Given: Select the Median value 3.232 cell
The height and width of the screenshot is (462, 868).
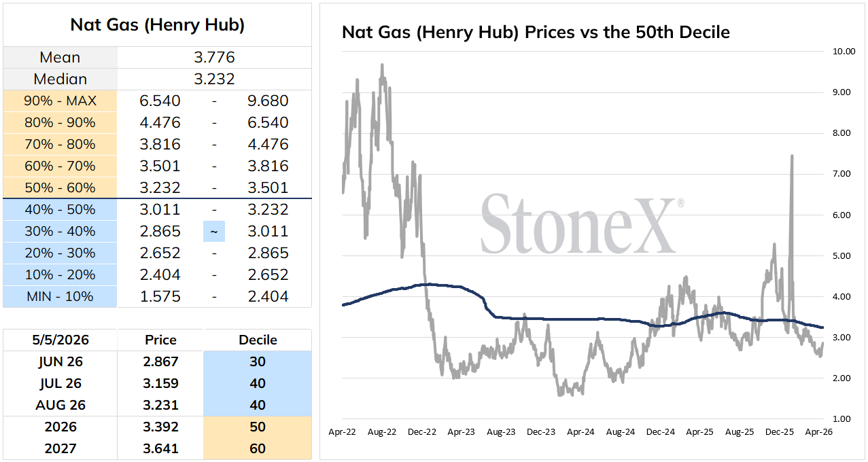Looking at the screenshot, I should pos(215,79).
